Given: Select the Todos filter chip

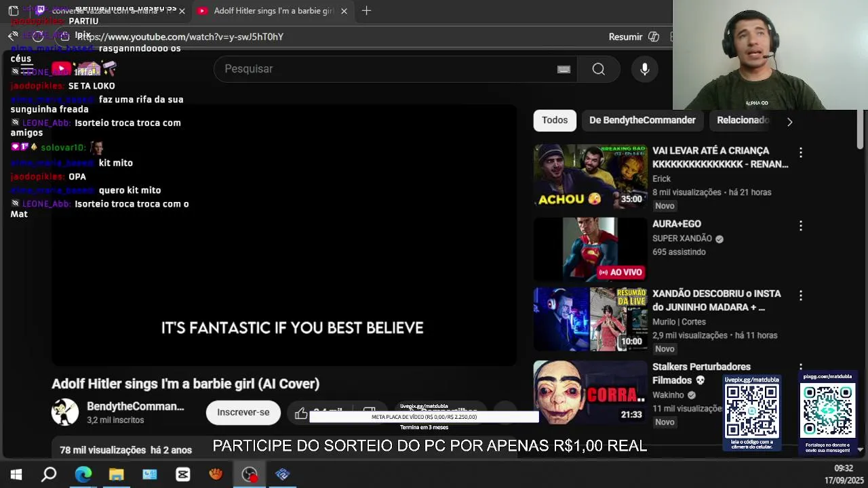Looking at the screenshot, I should (x=555, y=120).
